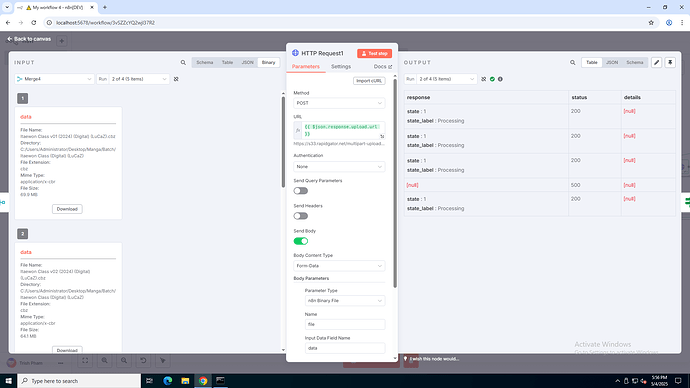Click the parameters panel vertical scrollbar
690x388 pixels.
pyautogui.click(x=395, y=184)
